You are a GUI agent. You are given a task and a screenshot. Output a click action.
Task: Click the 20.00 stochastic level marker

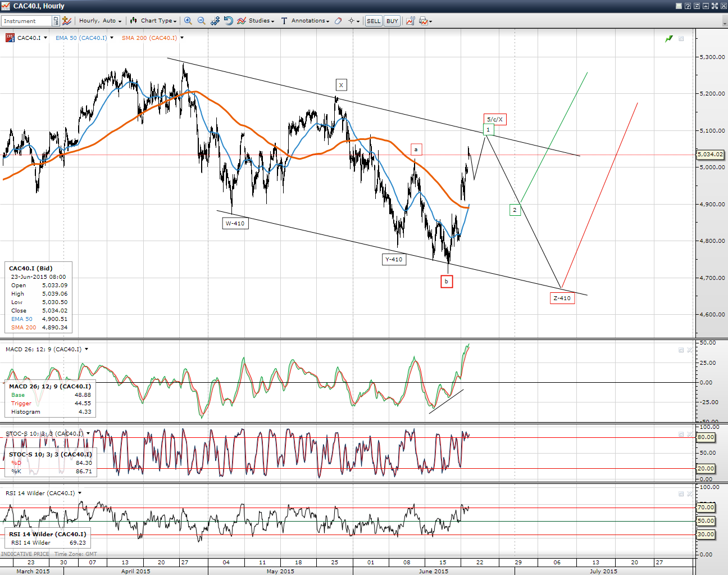706,468
